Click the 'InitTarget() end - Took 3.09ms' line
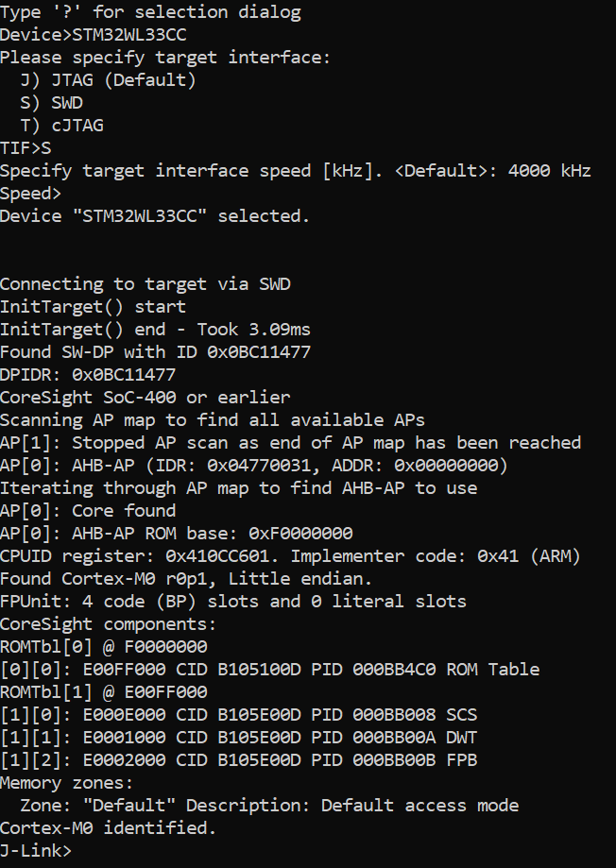616x868 pixels. (x=155, y=330)
